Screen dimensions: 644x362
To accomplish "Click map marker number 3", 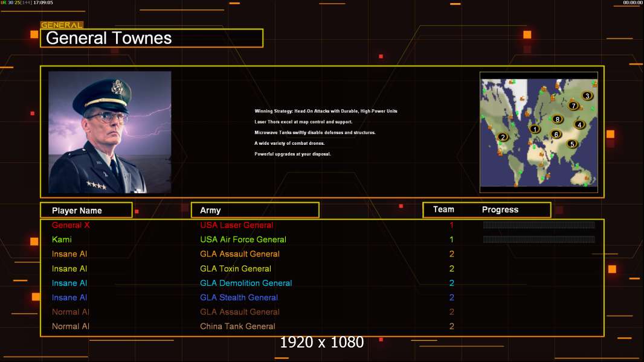I will pyautogui.click(x=587, y=96).
